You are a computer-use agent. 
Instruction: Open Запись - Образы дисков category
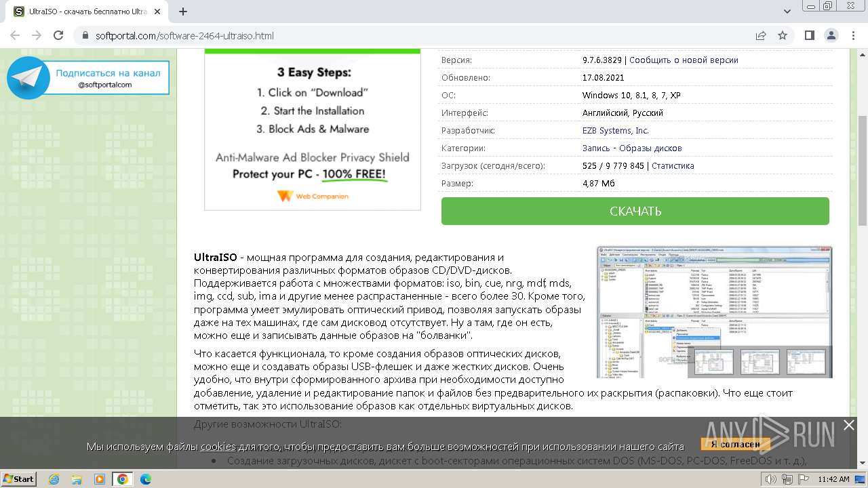632,148
